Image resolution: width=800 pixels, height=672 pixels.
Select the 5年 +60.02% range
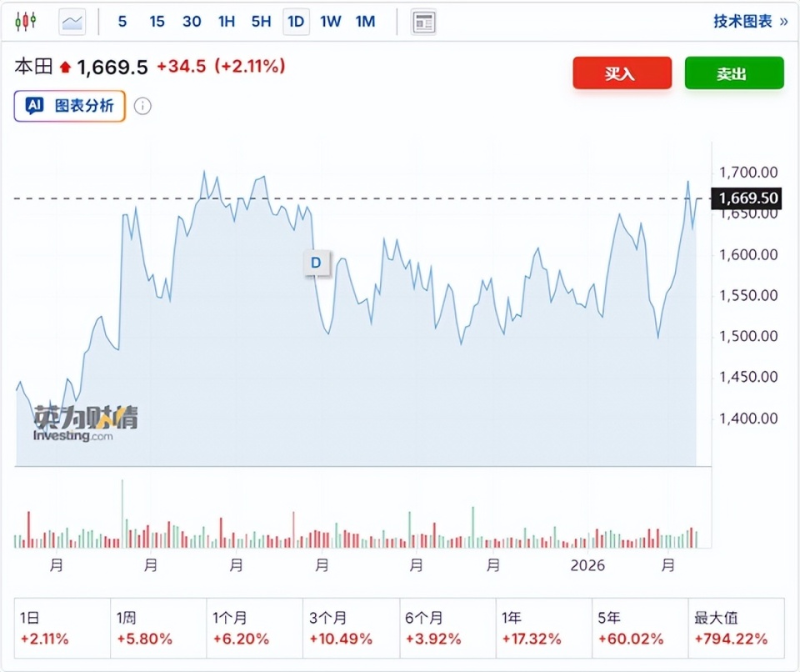(x=640, y=628)
